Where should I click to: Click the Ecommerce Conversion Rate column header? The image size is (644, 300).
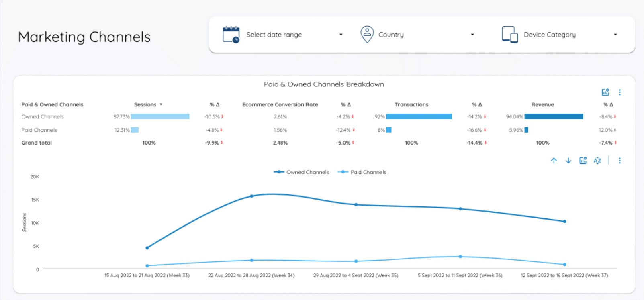click(x=280, y=104)
